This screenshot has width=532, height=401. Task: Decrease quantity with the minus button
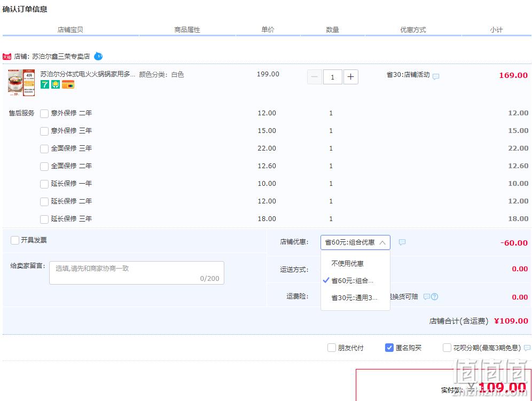pos(314,77)
